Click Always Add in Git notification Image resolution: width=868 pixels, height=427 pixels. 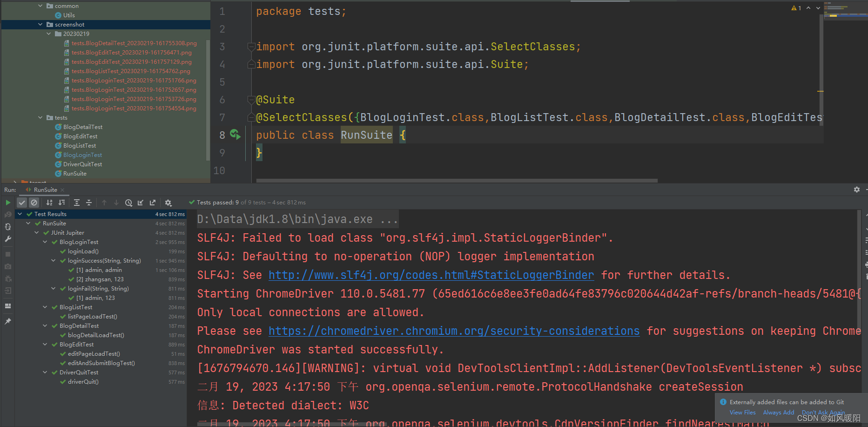coord(779,413)
